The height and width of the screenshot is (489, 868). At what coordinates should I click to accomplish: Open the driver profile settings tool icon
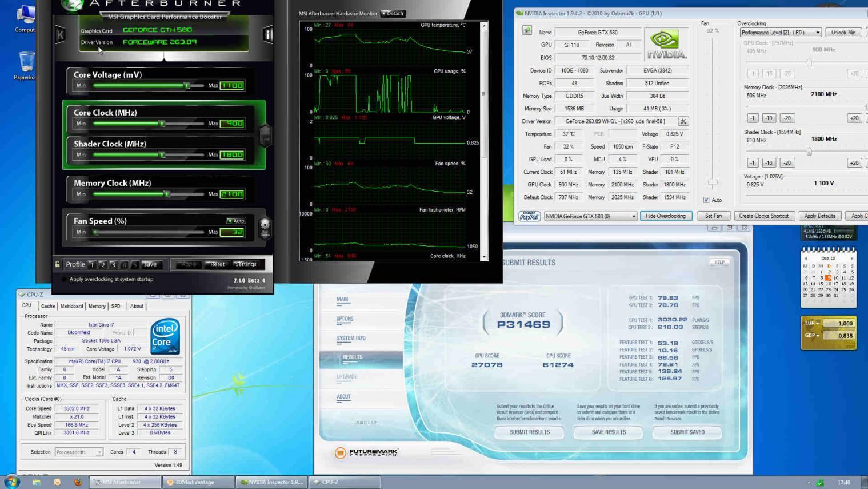tap(683, 121)
